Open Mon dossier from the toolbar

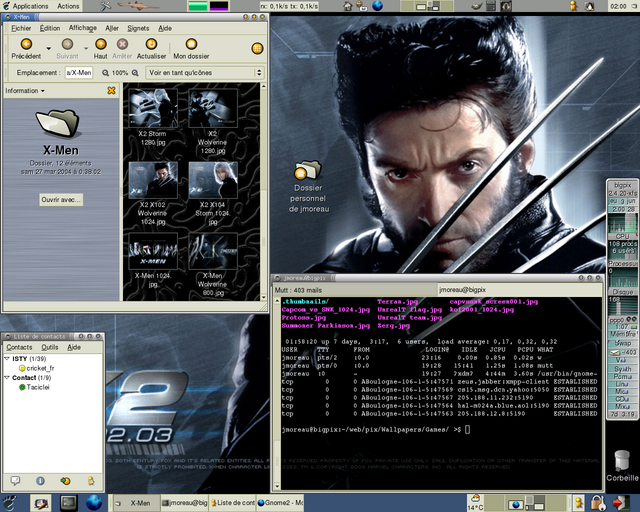tap(191, 49)
